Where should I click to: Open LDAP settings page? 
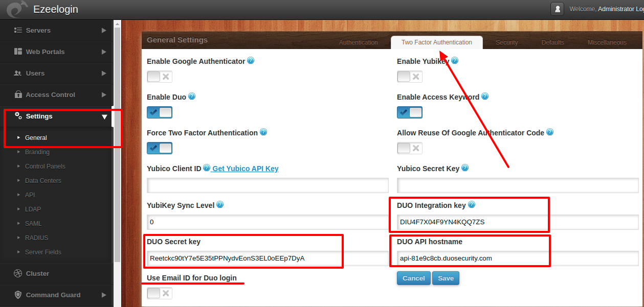[x=33, y=209]
